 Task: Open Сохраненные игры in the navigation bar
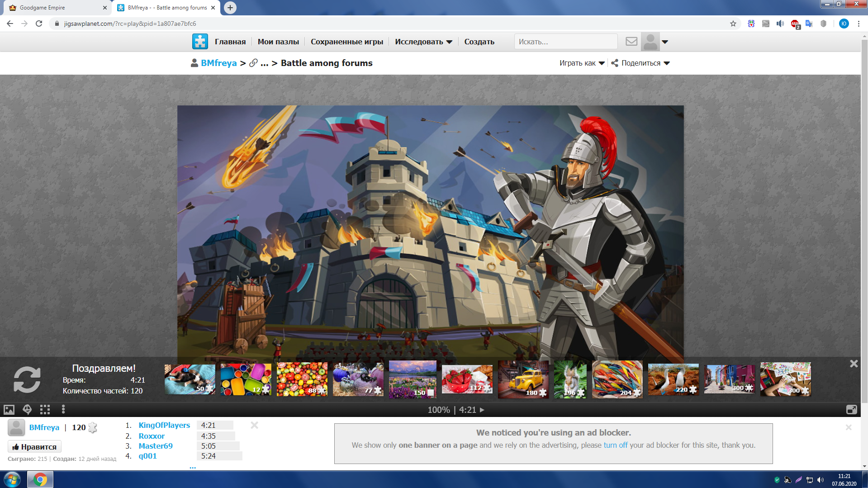tap(347, 42)
